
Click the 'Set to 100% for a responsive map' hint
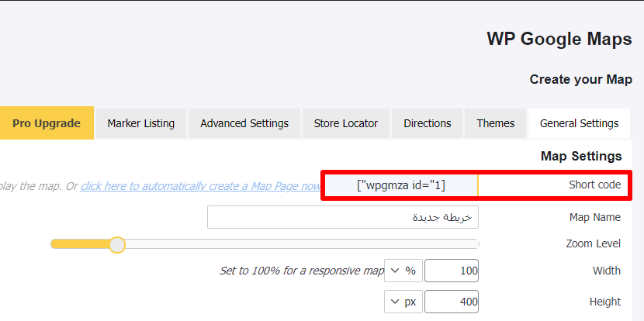(302, 271)
